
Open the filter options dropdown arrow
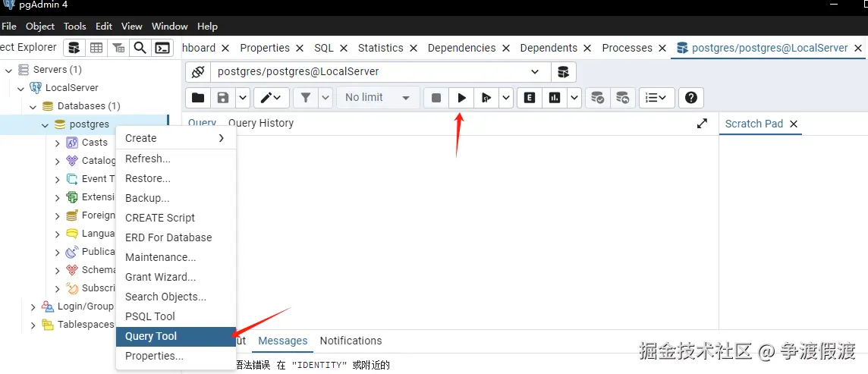pos(325,98)
